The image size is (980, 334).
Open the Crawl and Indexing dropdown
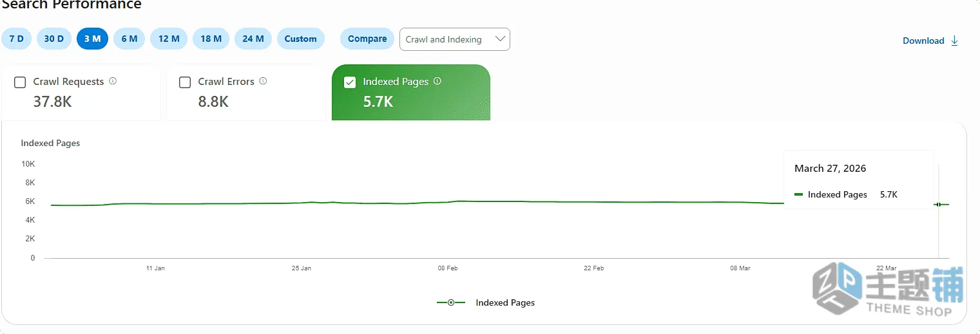tap(455, 39)
